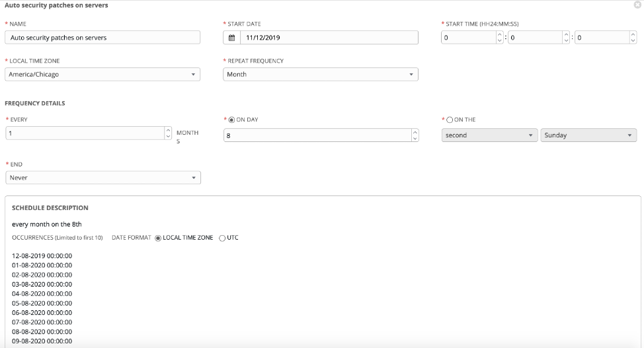Screen dimensions: 644x348
Task: Close the schedule dialog
Action: (637, 5)
